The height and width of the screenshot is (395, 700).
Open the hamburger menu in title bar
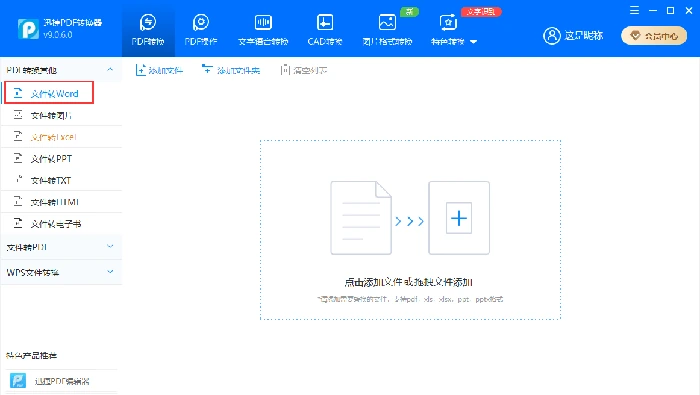634,10
